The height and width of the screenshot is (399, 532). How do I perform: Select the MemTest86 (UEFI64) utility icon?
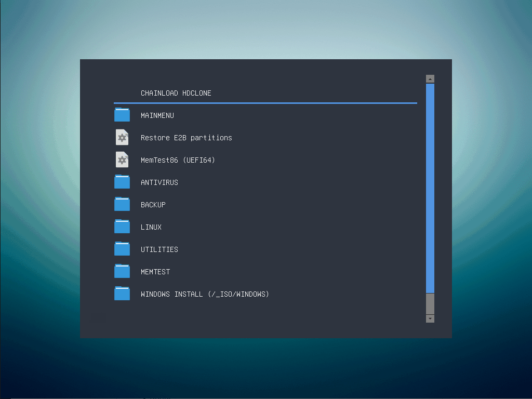pos(122,159)
